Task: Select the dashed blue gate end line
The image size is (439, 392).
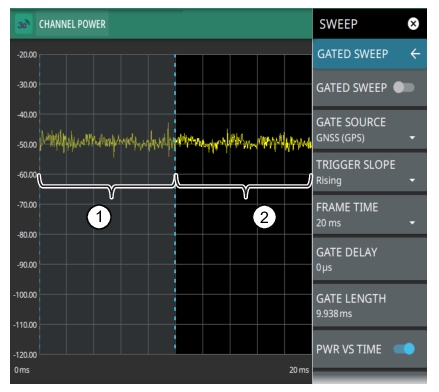Action: [x=175, y=204]
